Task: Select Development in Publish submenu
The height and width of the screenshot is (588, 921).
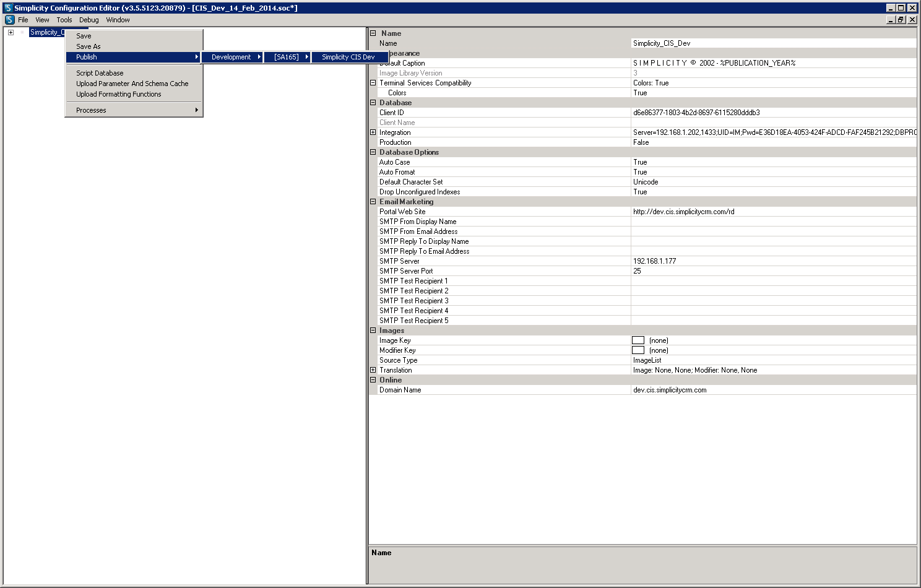Action: (232, 57)
